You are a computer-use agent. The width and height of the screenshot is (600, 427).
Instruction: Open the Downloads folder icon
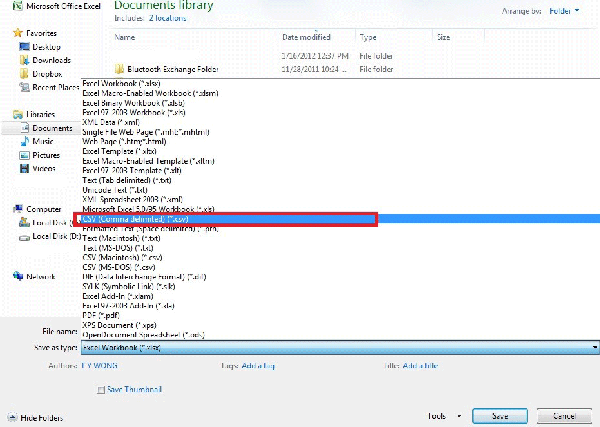[24, 60]
